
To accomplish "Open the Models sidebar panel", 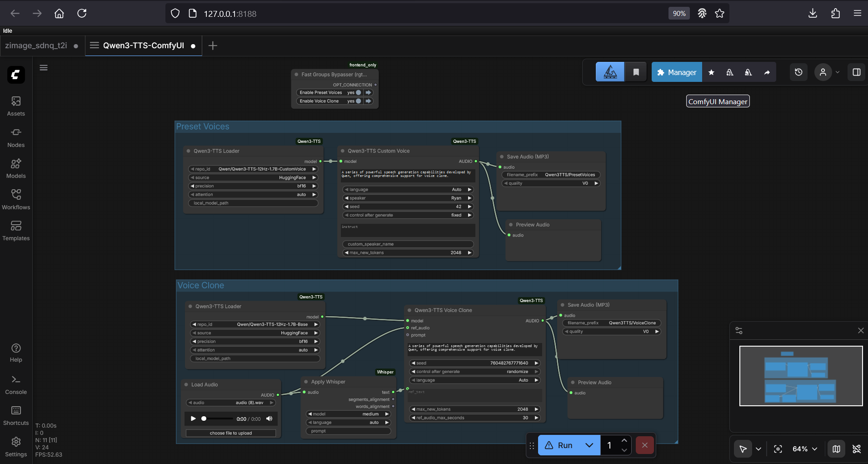I will coord(16,168).
